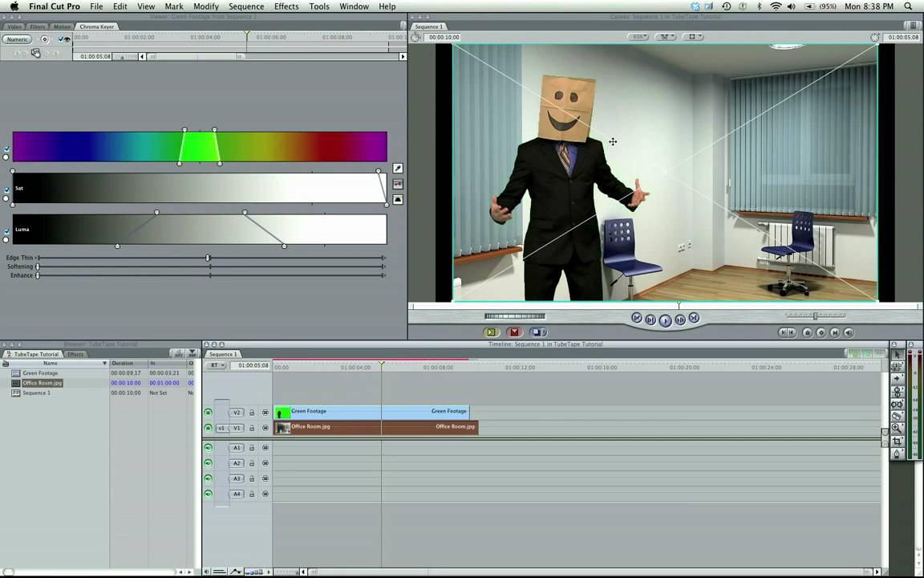Toggle the Chroma Keyer filter enable checkbox

(60, 39)
